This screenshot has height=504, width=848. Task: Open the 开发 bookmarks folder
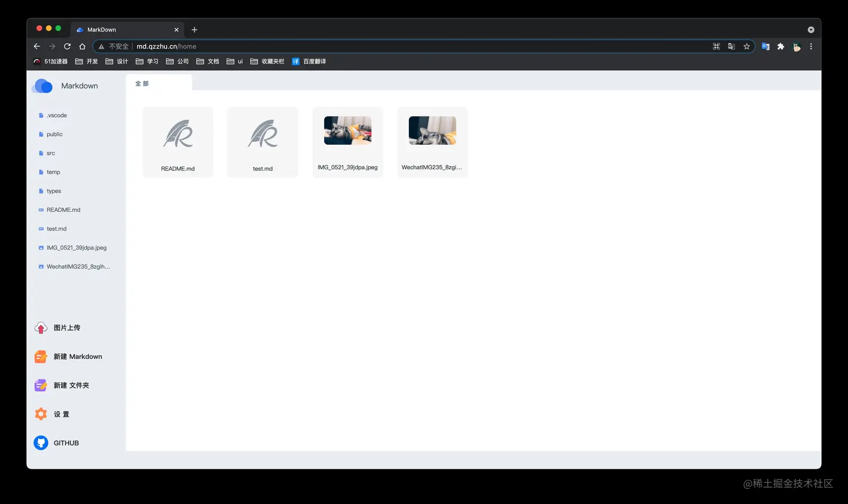pyautogui.click(x=86, y=62)
